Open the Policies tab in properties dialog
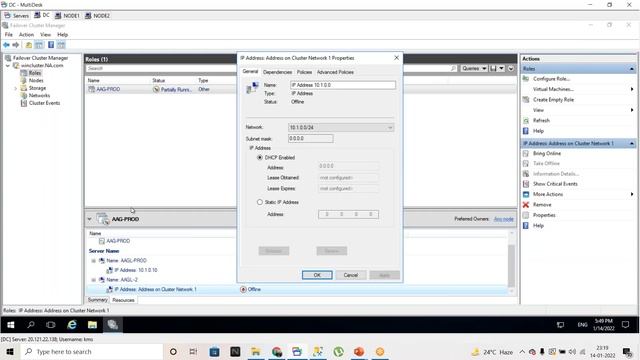The image size is (640, 360). 304,72
